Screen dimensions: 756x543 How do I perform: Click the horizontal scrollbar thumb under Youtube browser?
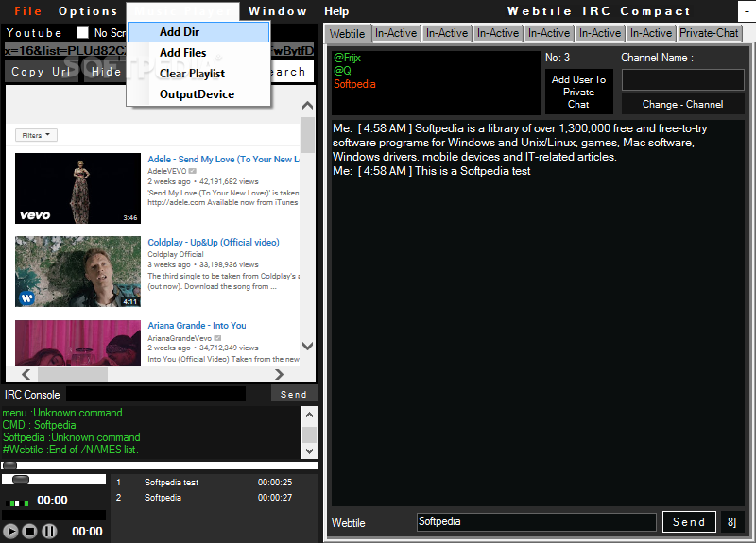pos(73,374)
